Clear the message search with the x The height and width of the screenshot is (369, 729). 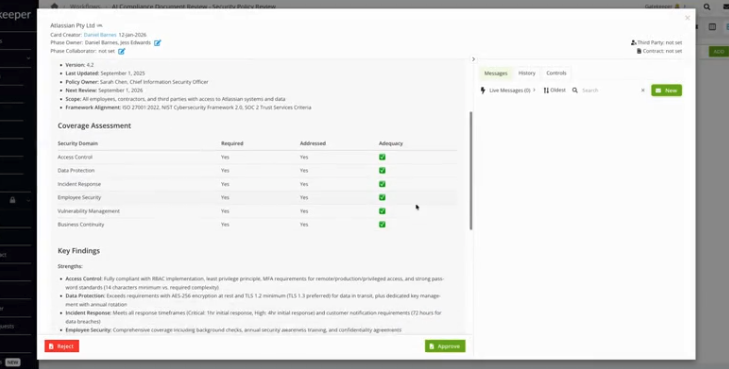pos(643,90)
